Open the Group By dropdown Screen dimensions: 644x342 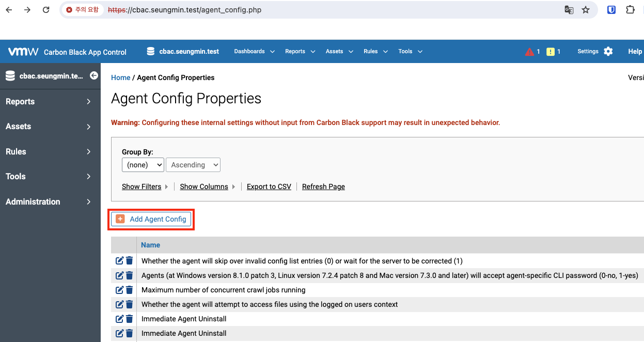pos(143,165)
